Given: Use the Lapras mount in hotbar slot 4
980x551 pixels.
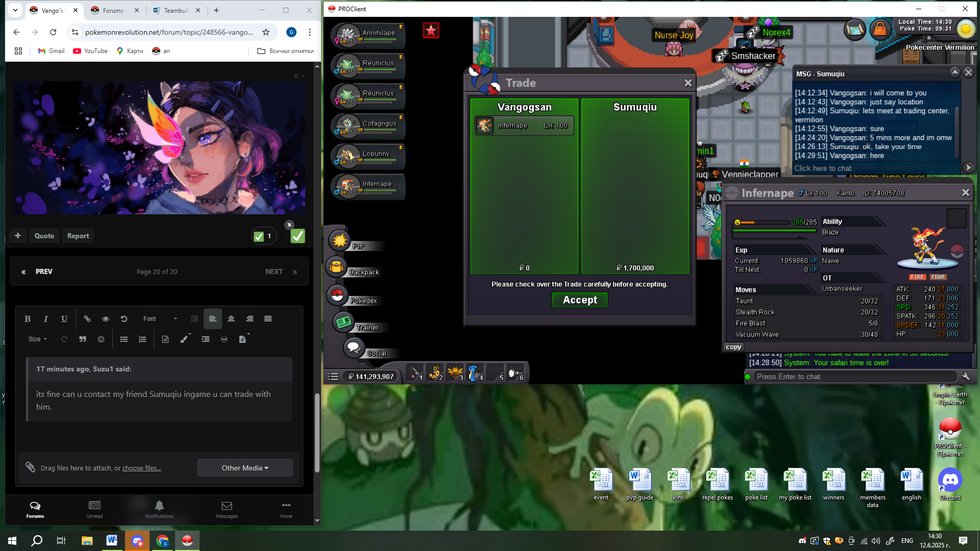Looking at the screenshot, I should (475, 373).
